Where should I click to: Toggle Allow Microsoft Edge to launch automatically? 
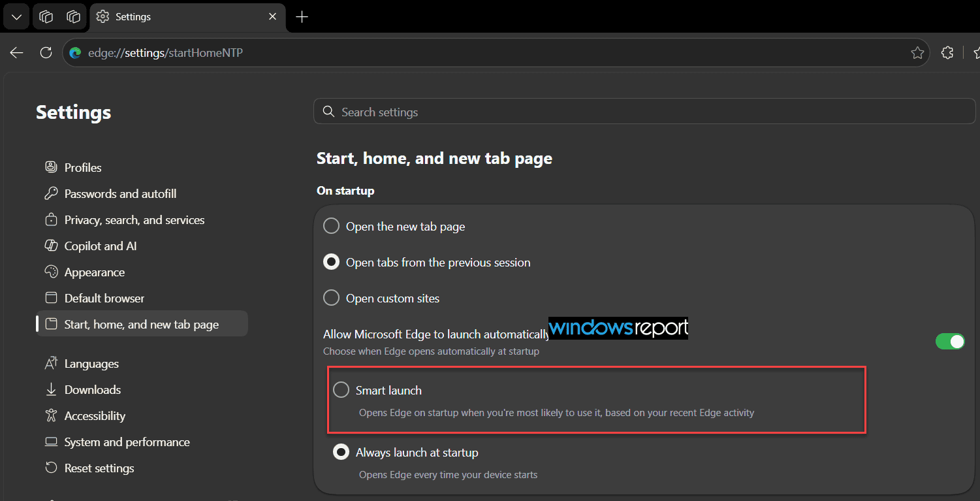coord(950,341)
